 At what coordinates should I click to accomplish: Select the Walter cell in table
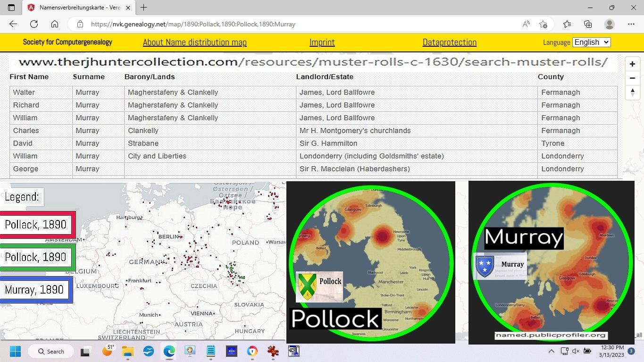pos(41,93)
